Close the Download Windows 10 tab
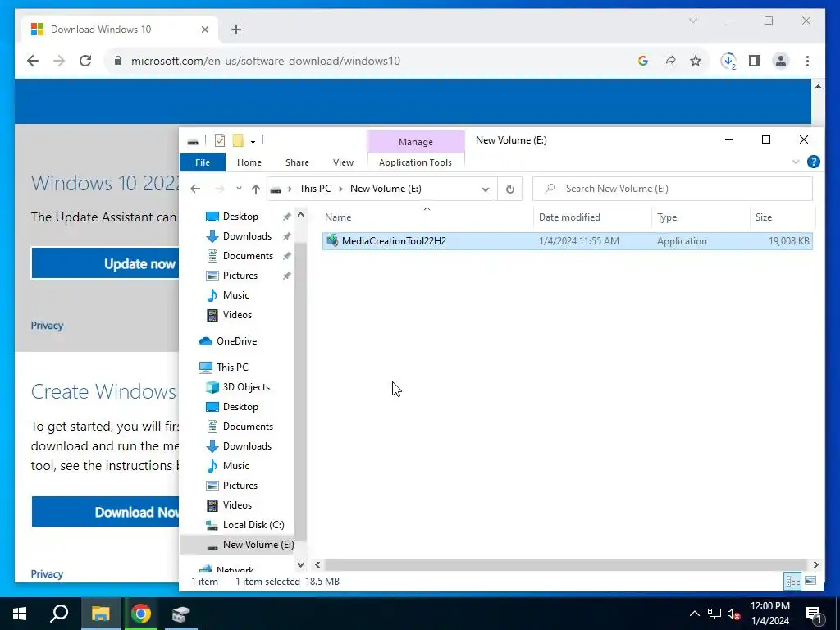Screen dimensions: 840x630 [x=204, y=30]
